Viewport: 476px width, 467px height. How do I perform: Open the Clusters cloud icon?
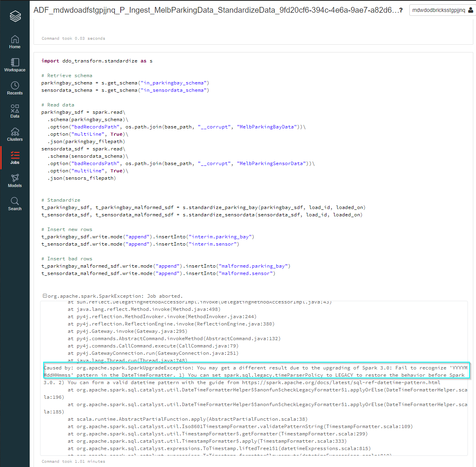click(15, 134)
